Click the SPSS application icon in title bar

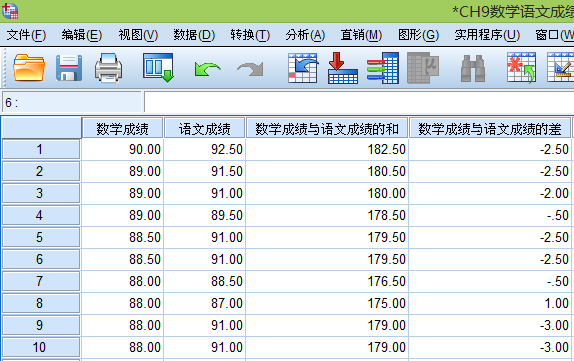10,11
